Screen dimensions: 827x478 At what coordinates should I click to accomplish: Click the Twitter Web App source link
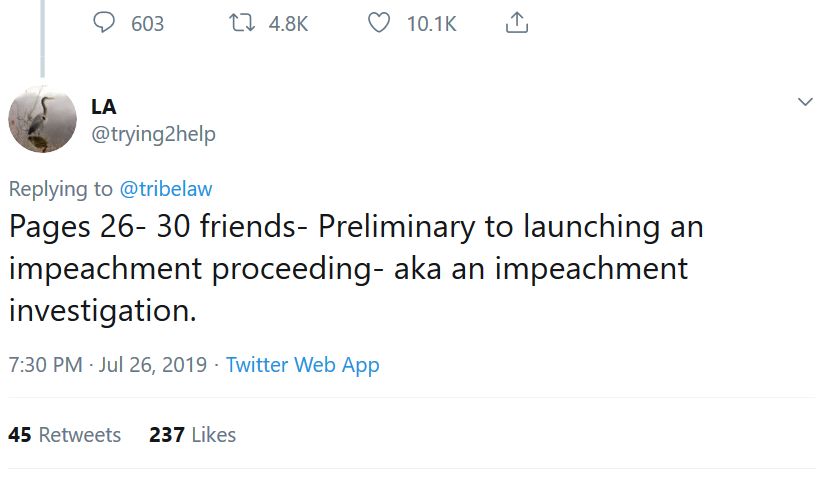[302, 365]
